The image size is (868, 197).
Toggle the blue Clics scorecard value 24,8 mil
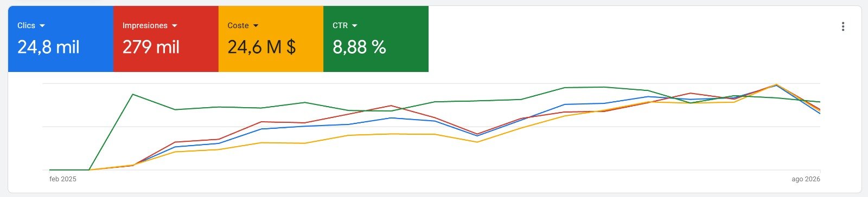pos(48,48)
